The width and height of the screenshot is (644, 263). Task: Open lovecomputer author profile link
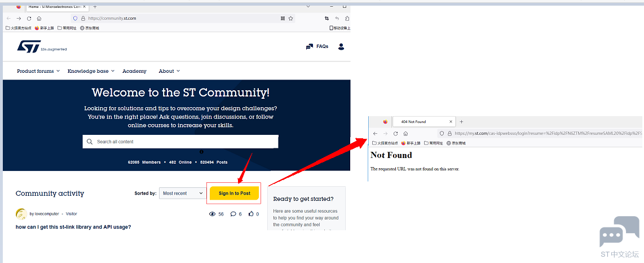coord(46,214)
